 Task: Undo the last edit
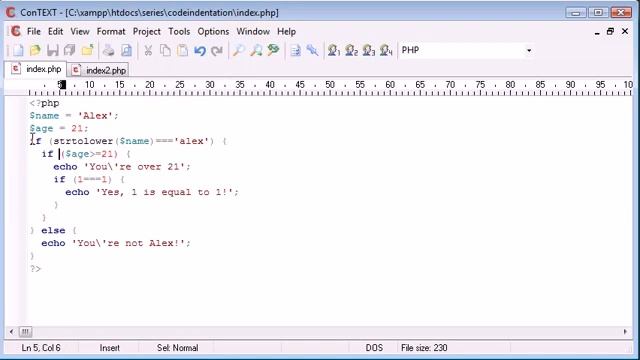pos(200,51)
